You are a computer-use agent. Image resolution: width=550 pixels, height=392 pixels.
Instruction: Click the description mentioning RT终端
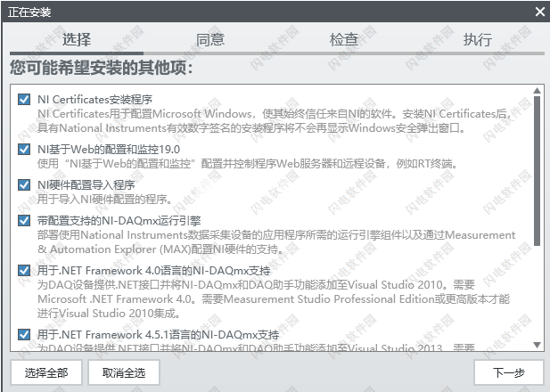click(247, 164)
